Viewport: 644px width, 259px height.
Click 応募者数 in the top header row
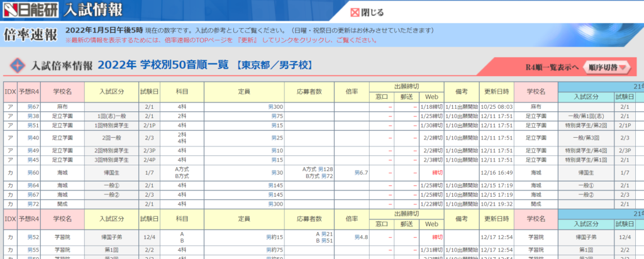point(309,92)
